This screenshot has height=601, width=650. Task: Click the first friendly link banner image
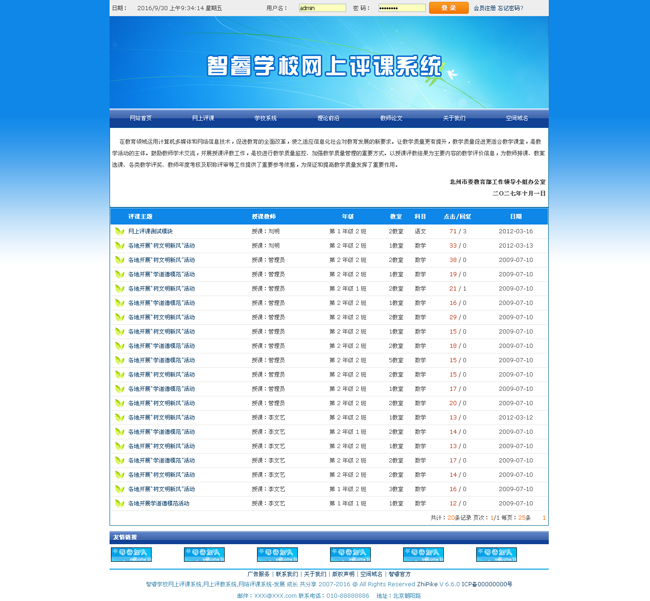click(x=131, y=554)
